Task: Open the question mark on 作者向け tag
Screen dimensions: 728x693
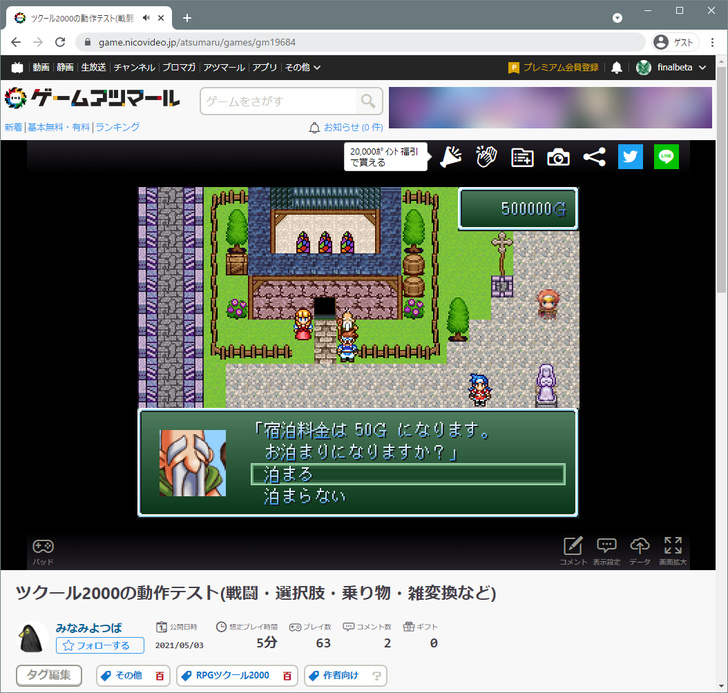Action: (377, 676)
